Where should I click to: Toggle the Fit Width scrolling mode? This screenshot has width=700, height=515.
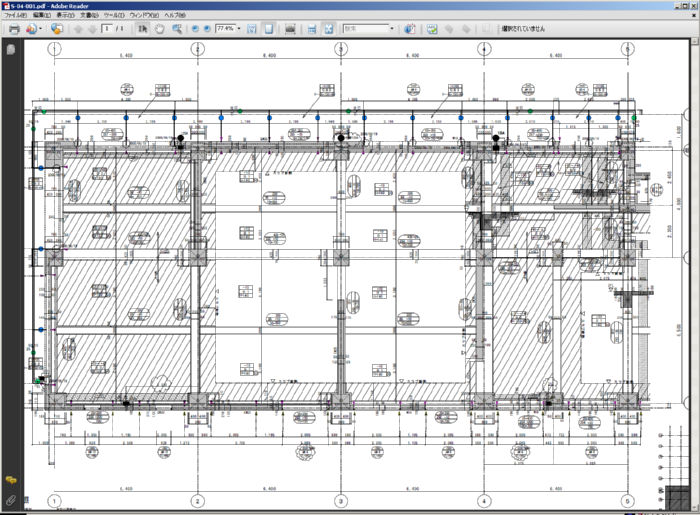[x=252, y=29]
